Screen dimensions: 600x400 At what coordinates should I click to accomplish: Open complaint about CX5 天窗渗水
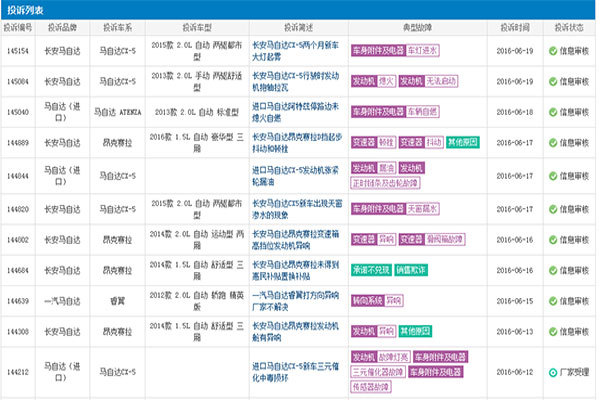(297, 209)
